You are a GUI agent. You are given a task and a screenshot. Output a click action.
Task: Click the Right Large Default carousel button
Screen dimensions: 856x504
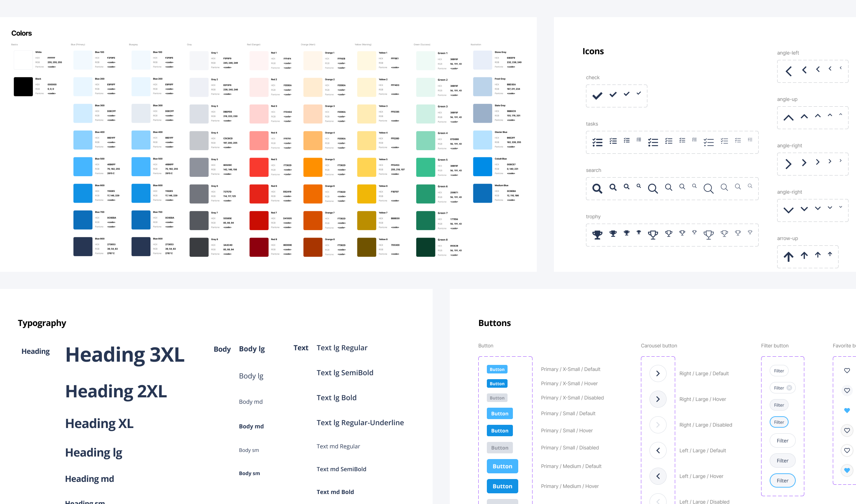point(658,373)
